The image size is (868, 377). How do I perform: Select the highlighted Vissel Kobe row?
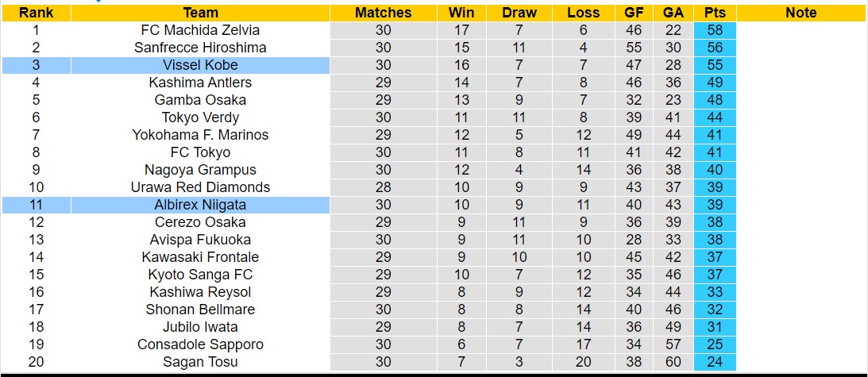(200, 65)
